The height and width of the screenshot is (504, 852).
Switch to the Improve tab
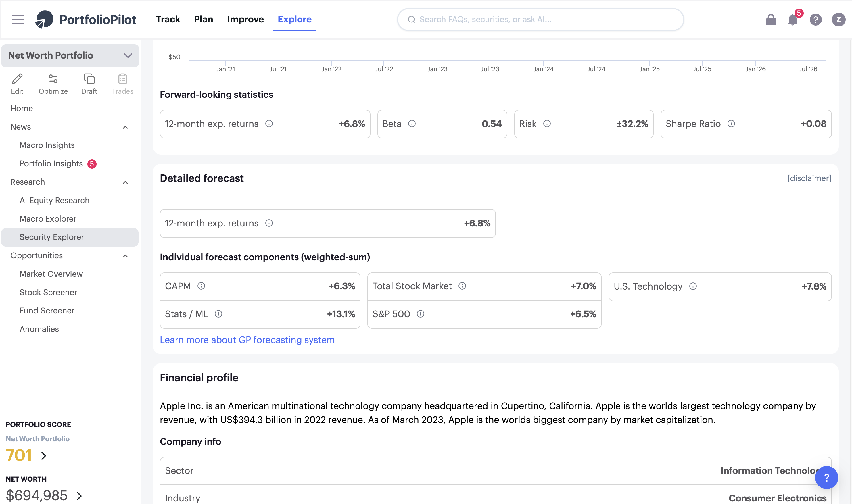tap(245, 19)
